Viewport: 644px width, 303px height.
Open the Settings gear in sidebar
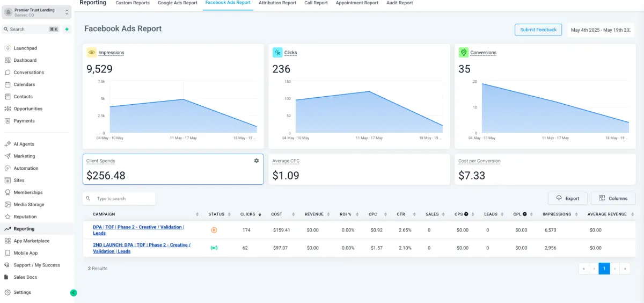click(8, 292)
